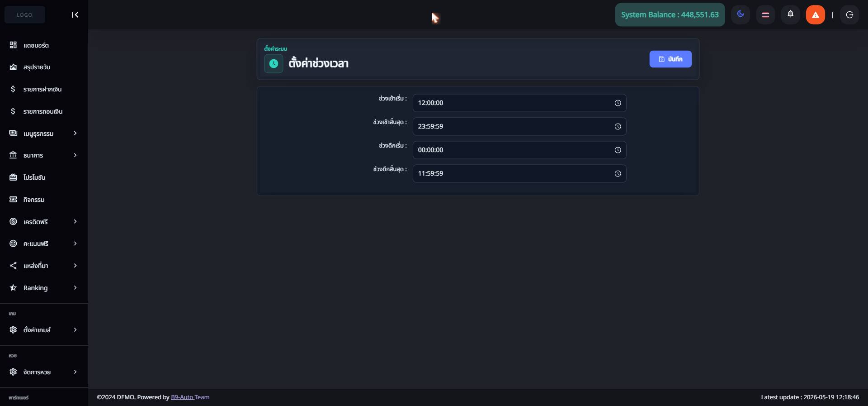Expand ตั้งค่าเกมส์ submenu chevron
The image size is (868, 406).
click(75, 330)
